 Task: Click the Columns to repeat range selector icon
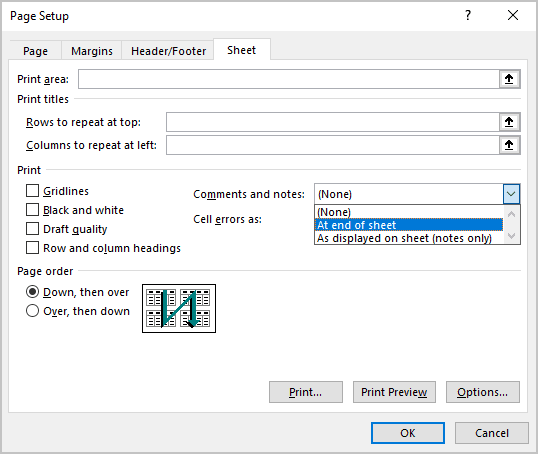coord(509,145)
